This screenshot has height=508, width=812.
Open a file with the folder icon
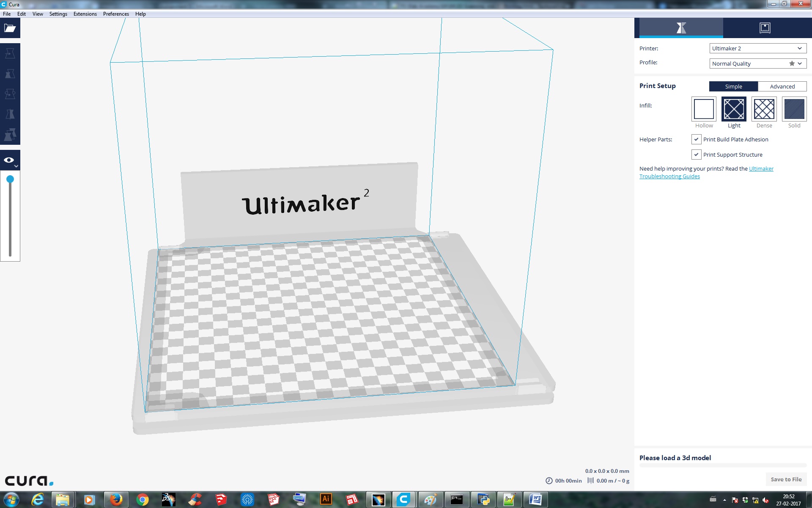[x=10, y=28]
